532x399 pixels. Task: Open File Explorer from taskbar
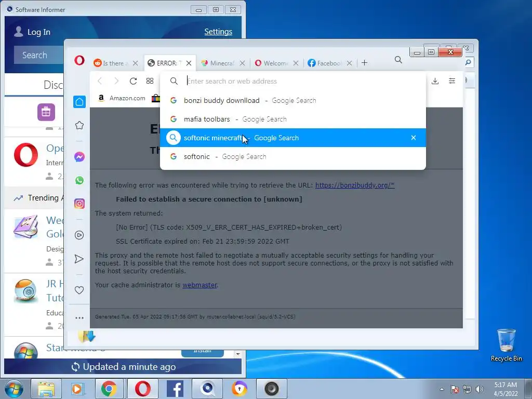[x=46, y=389]
